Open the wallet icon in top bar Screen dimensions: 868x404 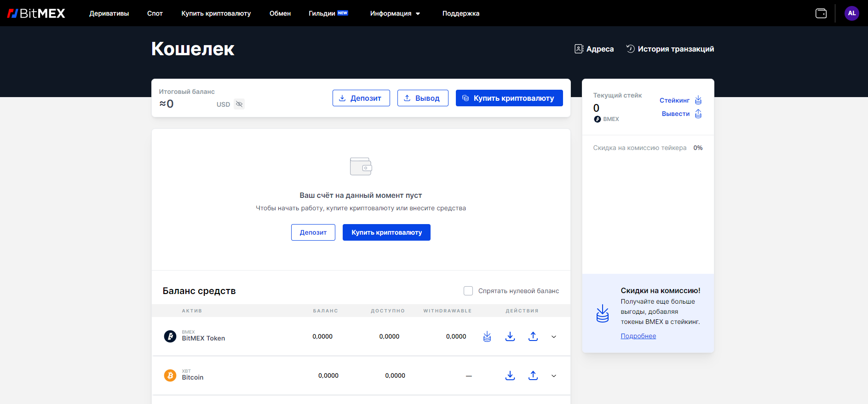point(821,13)
